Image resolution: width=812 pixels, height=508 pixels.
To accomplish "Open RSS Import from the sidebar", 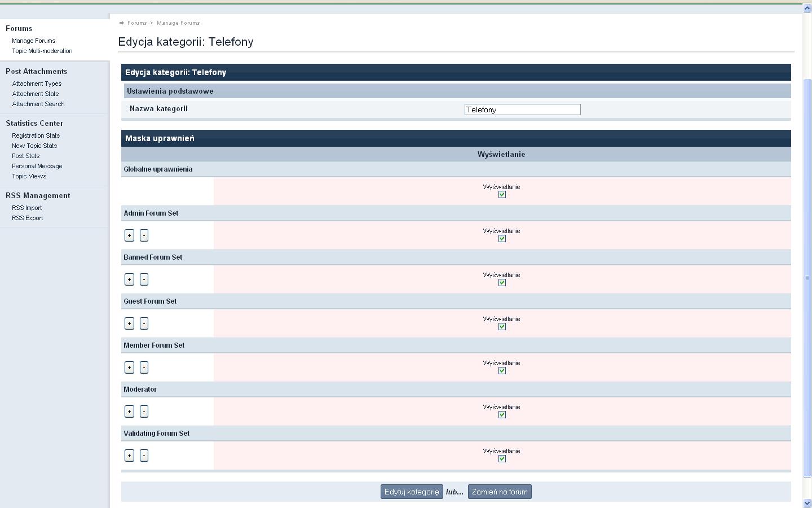I will (x=27, y=208).
